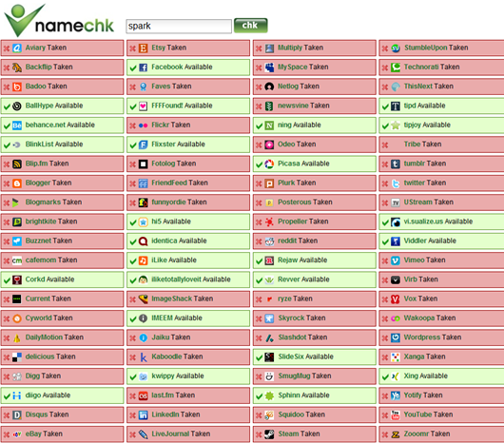Select the Propeller Taken entry
504x443 pixels.
pos(315,221)
